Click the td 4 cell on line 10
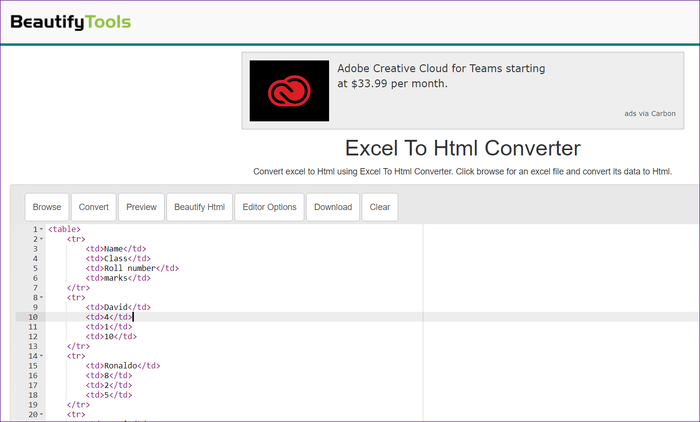This screenshot has height=422, width=700. (x=109, y=317)
